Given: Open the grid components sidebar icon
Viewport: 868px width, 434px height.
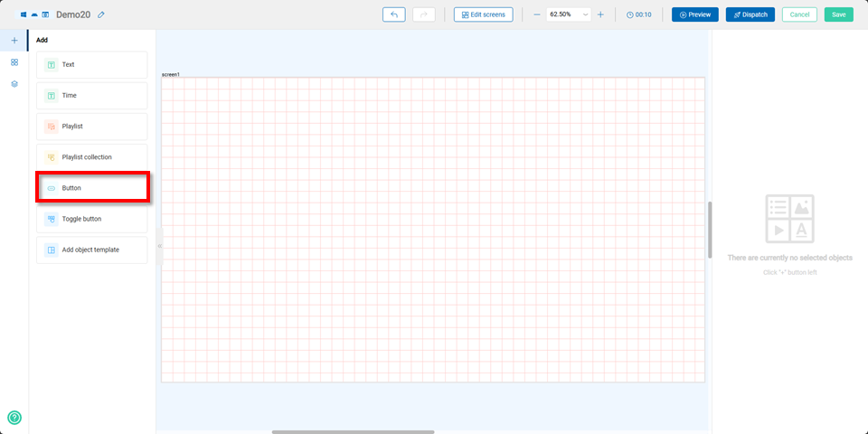Looking at the screenshot, I should tap(14, 62).
